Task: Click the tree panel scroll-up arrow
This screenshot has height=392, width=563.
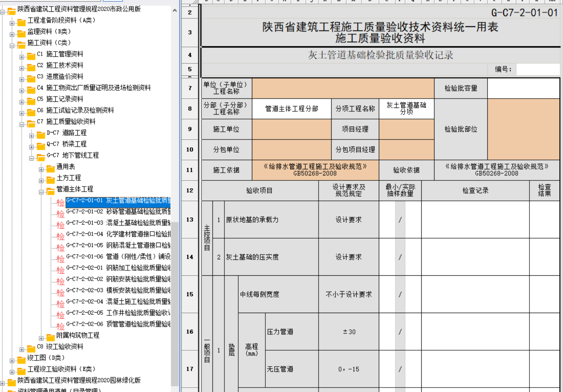Action: click(x=175, y=10)
